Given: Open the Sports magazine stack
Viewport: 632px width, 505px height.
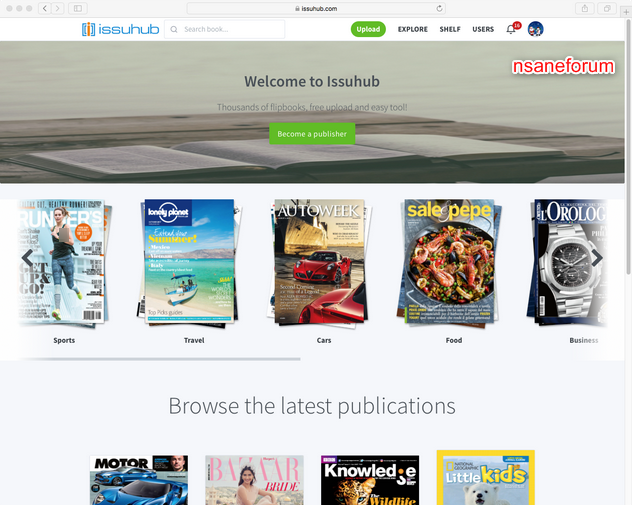Looking at the screenshot, I should 64,262.
